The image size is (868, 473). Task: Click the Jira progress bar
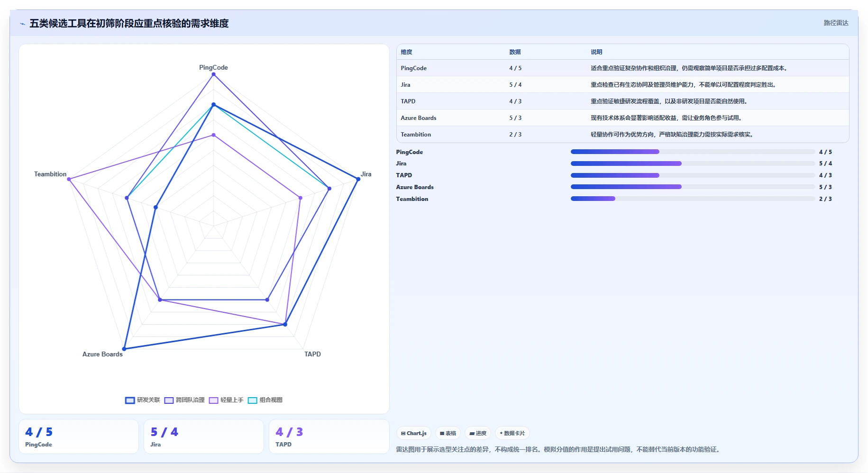pyautogui.click(x=693, y=164)
